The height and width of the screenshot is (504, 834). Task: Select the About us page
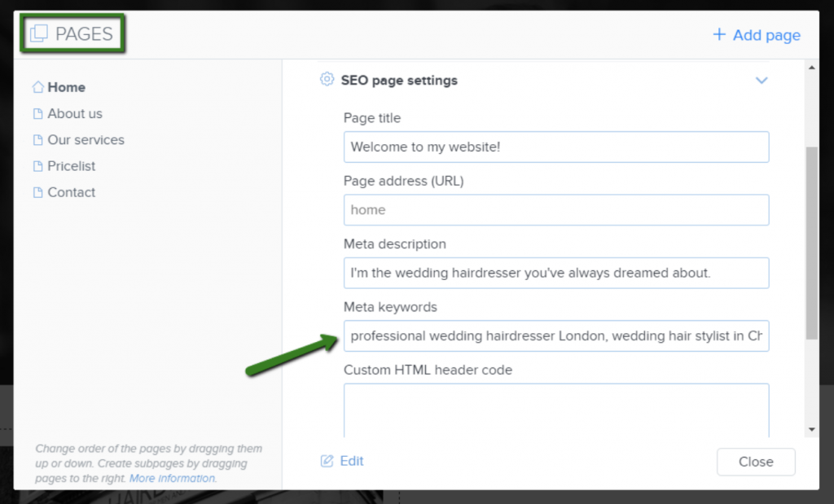point(75,114)
